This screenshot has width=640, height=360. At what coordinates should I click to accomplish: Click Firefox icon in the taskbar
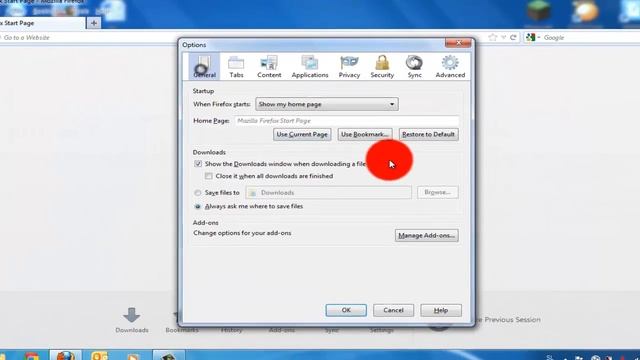click(66, 355)
